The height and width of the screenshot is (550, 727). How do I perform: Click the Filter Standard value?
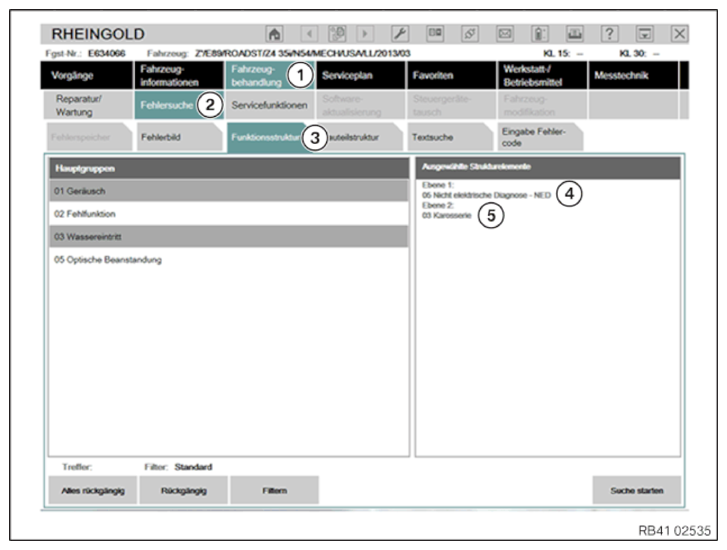pos(193,467)
